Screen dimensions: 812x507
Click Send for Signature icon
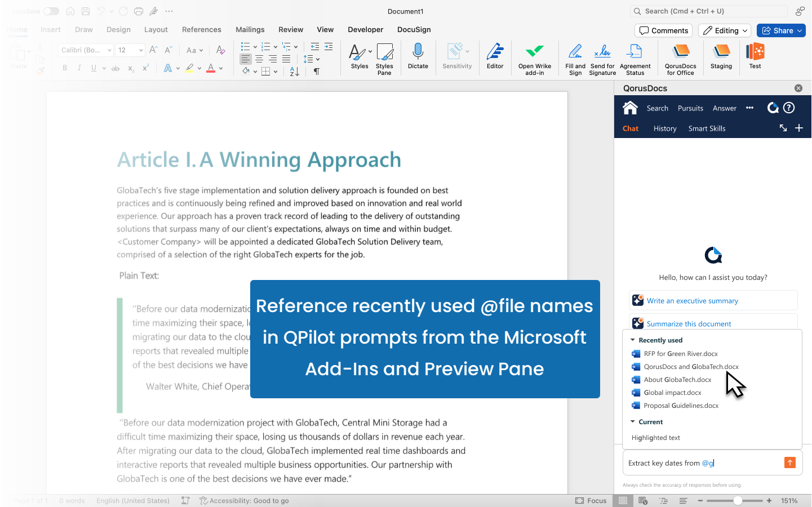coord(602,59)
